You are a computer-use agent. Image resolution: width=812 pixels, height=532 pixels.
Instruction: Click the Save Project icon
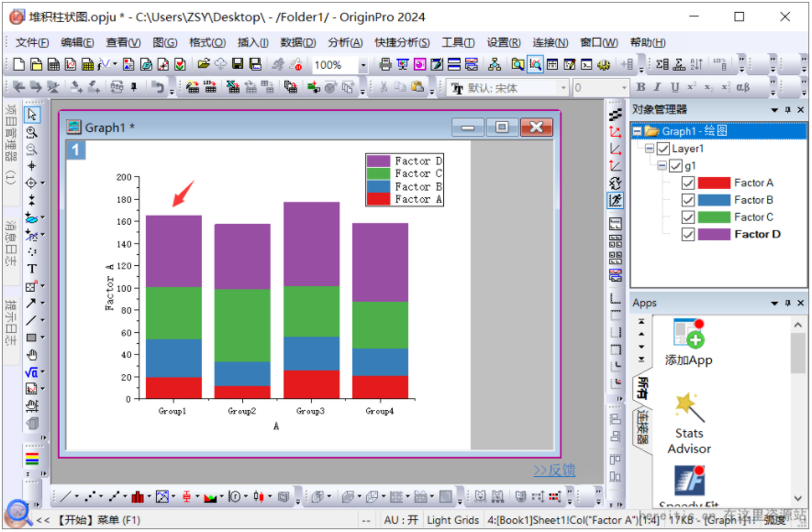point(238,64)
